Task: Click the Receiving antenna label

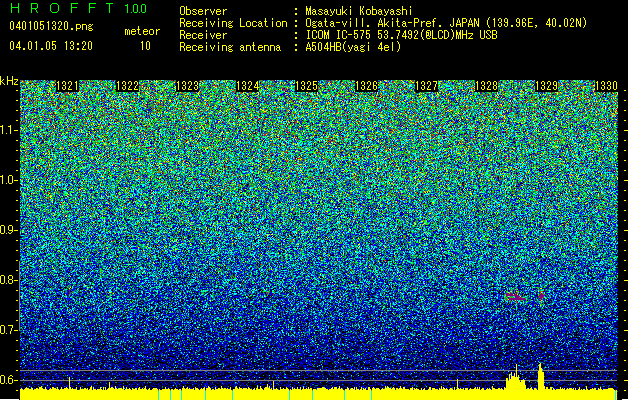Action: [230, 47]
